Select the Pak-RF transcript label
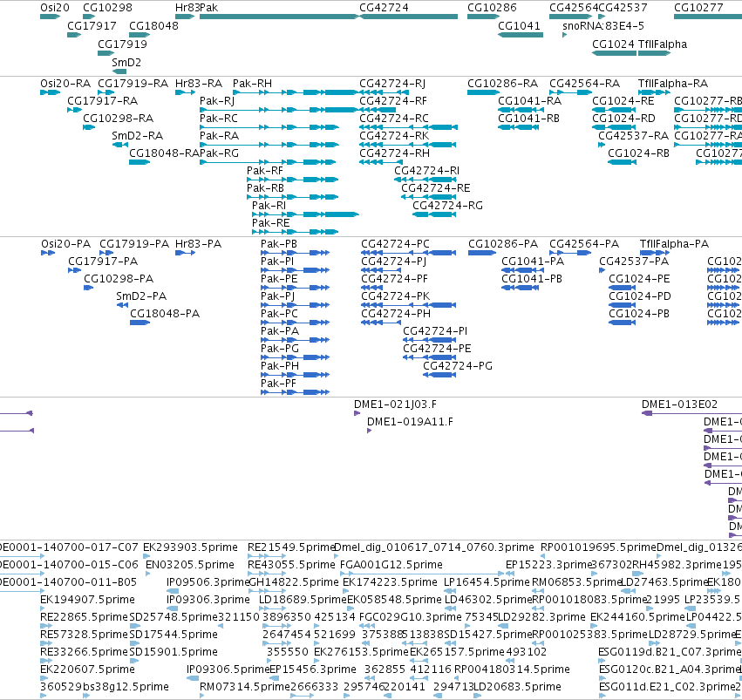The height and width of the screenshot is (700, 742). click(265, 170)
